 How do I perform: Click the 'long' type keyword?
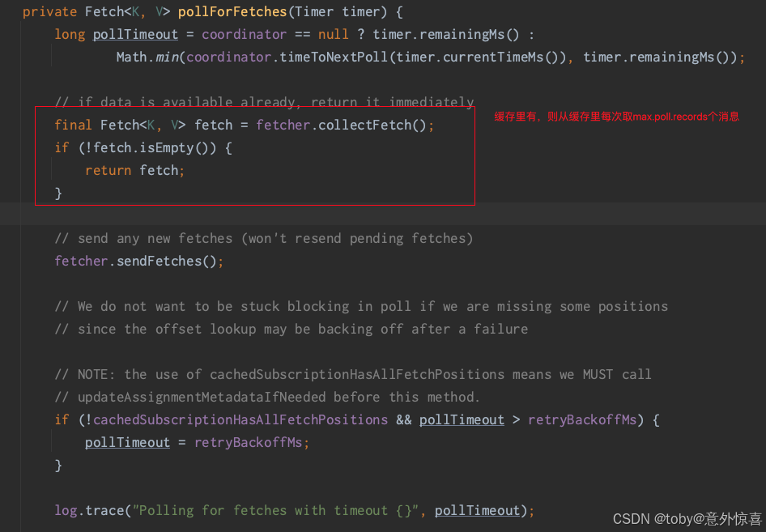70,34
